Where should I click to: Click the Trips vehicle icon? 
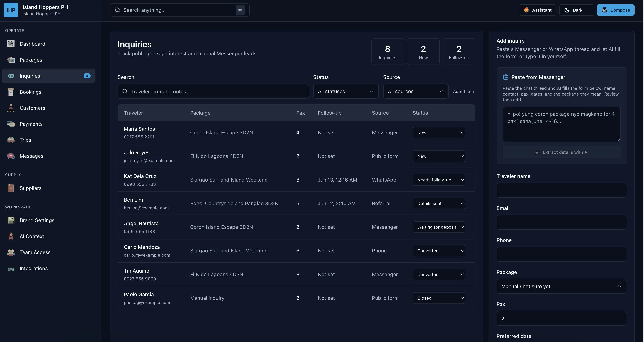click(11, 140)
